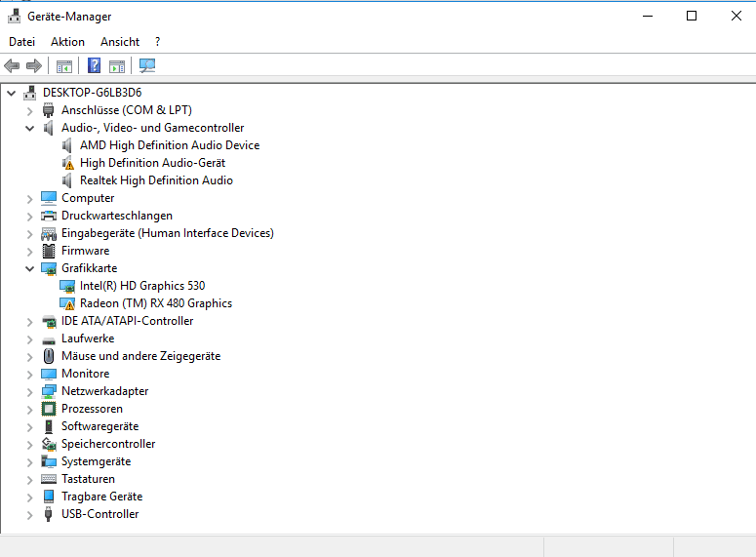756x557 pixels.
Task: Click the chip icon beside Firmware
Action: coord(49,251)
